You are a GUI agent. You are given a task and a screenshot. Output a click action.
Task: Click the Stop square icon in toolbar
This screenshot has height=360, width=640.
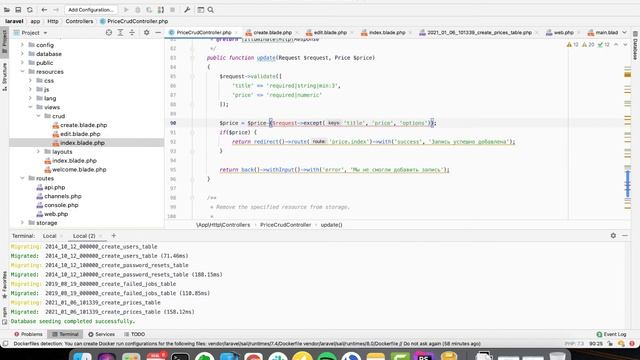coord(173,10)
